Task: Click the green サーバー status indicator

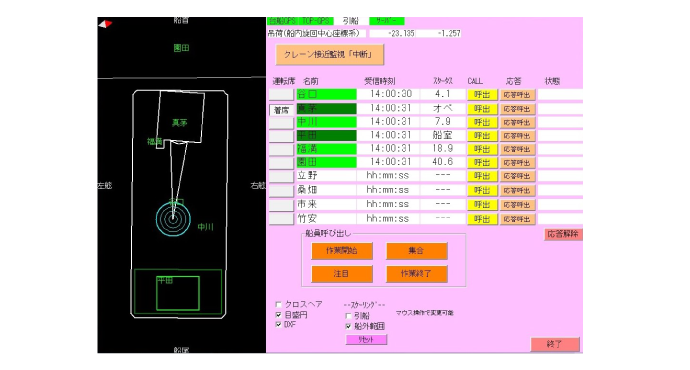Action: click(386, 21)
